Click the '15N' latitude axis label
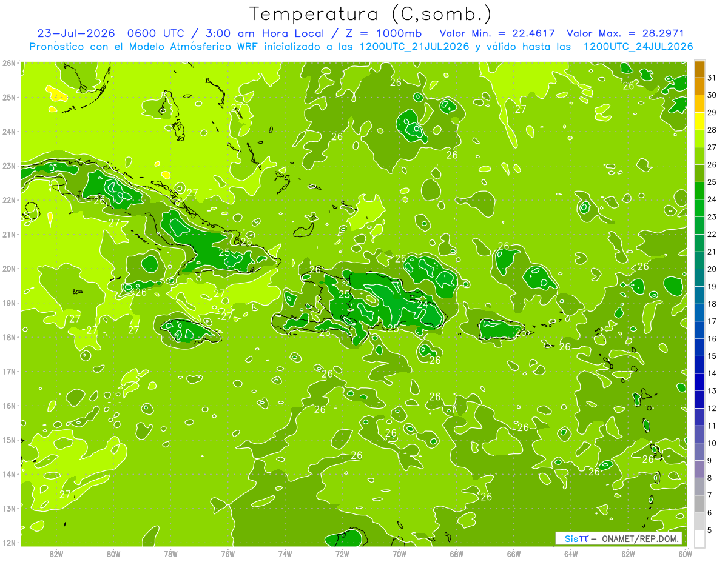 pos(8,440)
